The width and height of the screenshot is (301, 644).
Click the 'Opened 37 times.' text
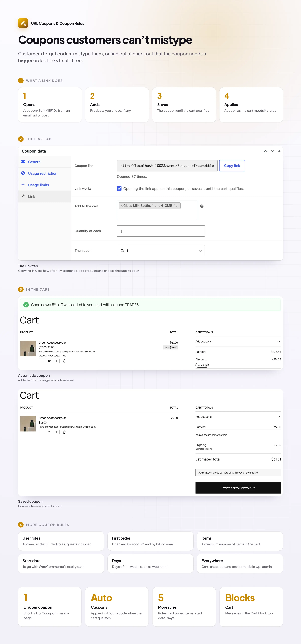(x=132, y=177)
